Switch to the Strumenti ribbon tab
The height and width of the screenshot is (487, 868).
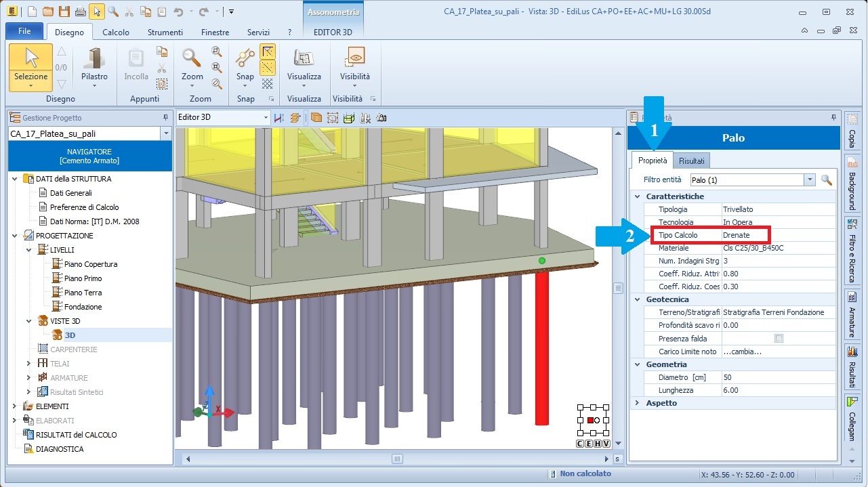(x=165, y=32)
